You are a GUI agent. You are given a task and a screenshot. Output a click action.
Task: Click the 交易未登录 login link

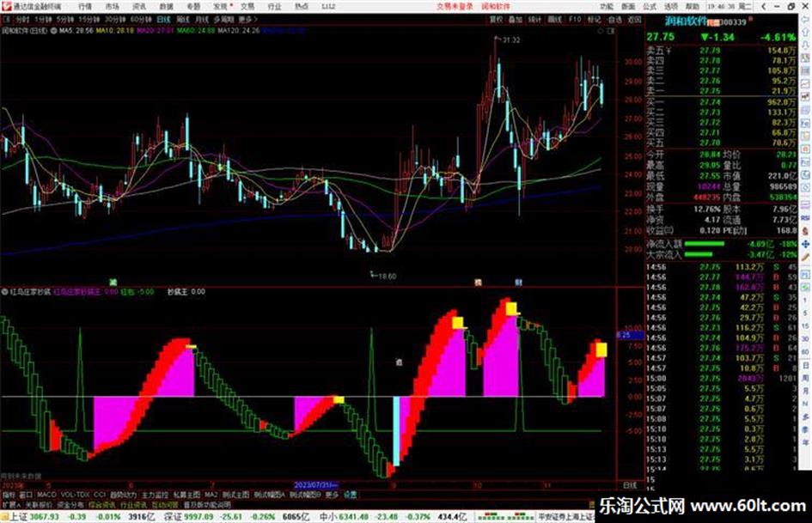(455, 6)
